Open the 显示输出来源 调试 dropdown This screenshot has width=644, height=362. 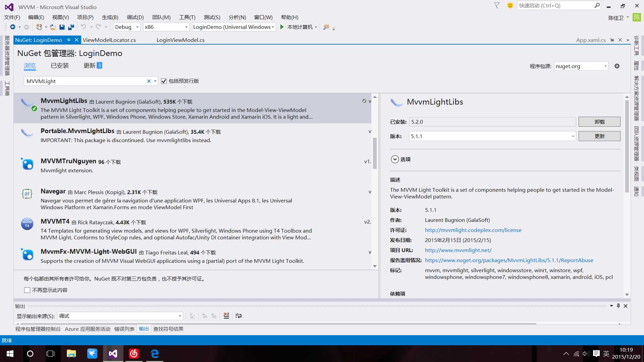coord(120,316)
